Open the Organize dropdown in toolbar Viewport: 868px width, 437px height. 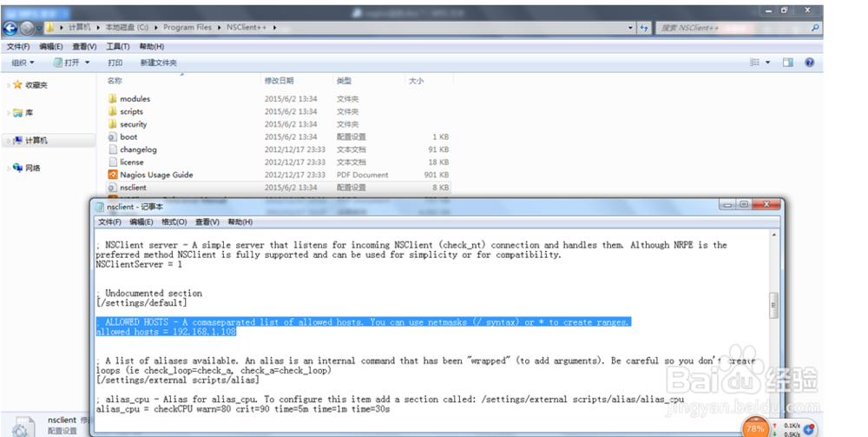(x=23, y=63)
